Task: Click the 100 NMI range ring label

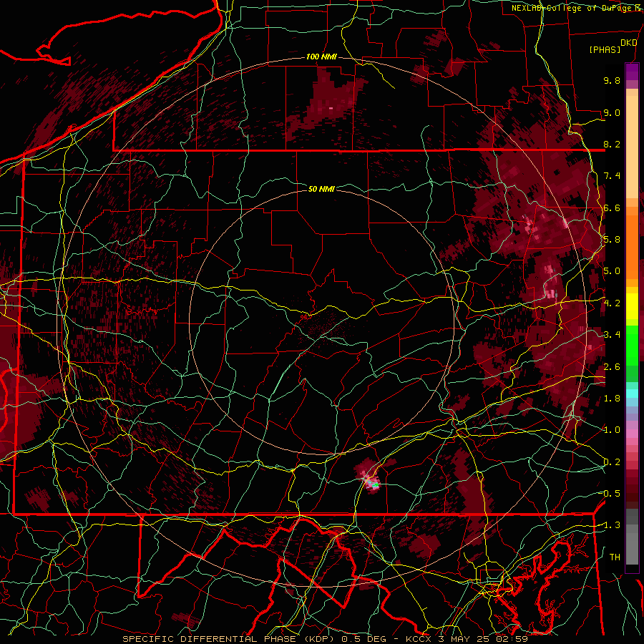Action: coord(321,57)
